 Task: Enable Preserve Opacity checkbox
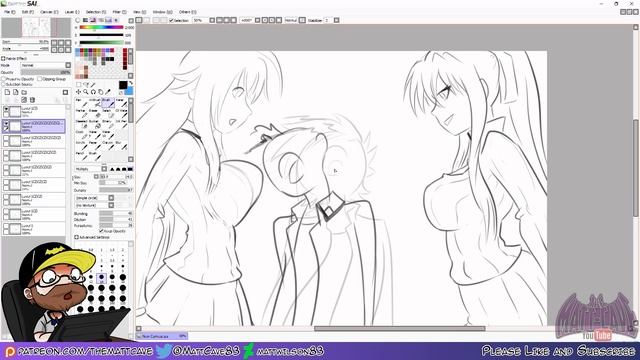point(3,79)
